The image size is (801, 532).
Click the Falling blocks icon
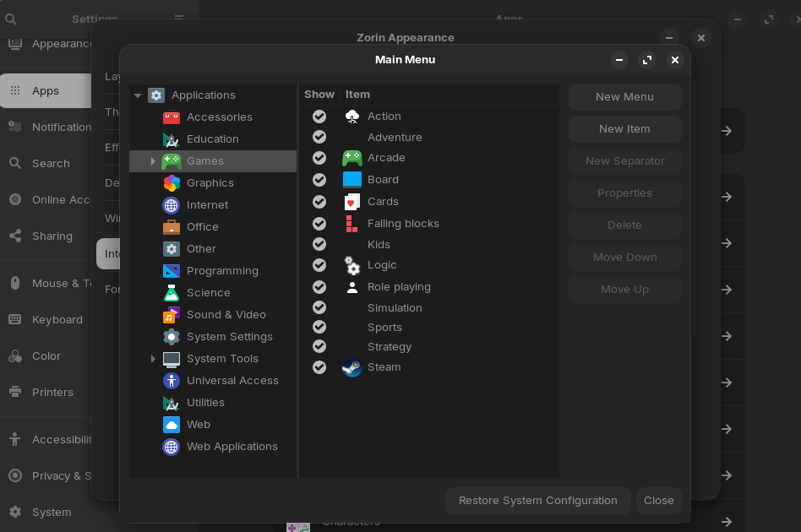pos(351,224)
